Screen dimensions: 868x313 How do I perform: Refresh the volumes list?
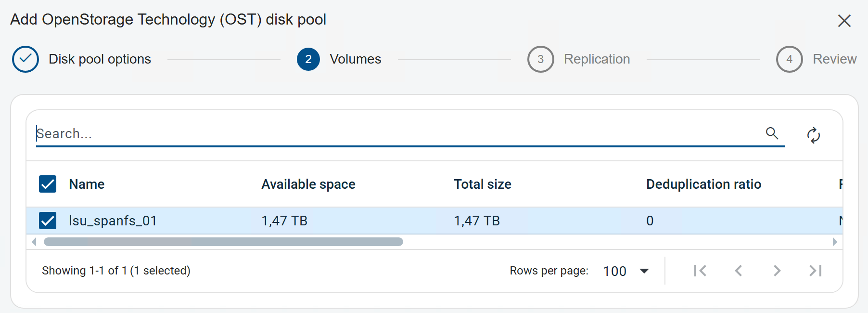click(813, 135)
